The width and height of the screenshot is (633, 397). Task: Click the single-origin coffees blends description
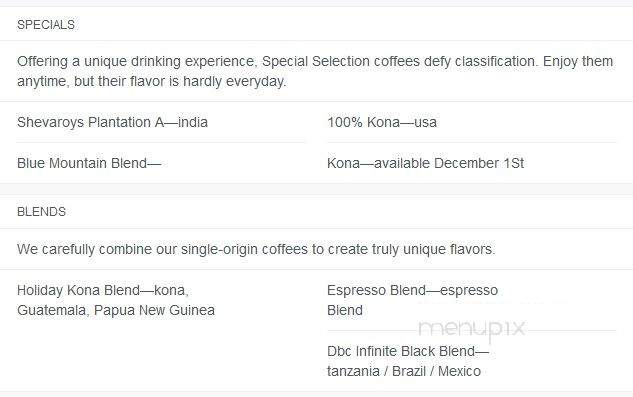pos(256,249)
